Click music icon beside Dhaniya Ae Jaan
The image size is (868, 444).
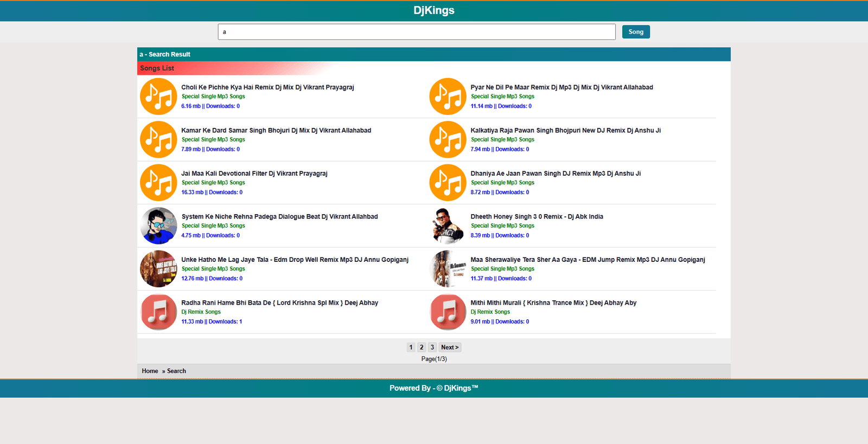pos(448,183)
